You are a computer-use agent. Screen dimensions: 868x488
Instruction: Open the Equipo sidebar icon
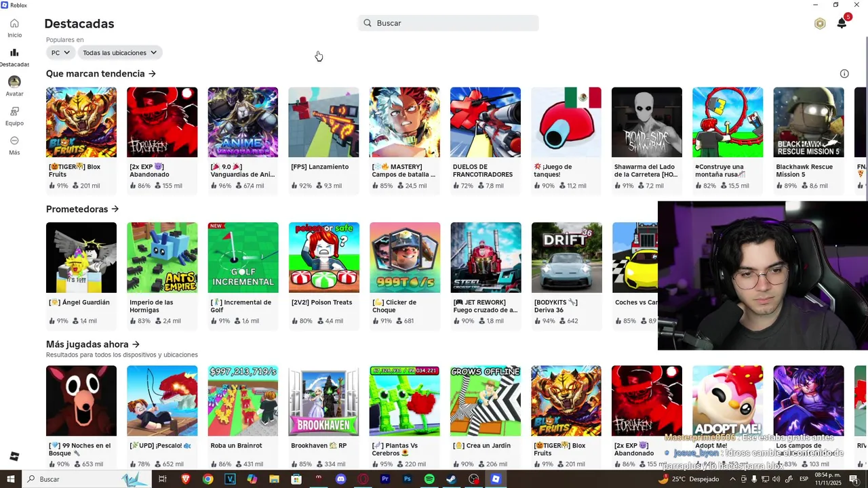point(14,111)
